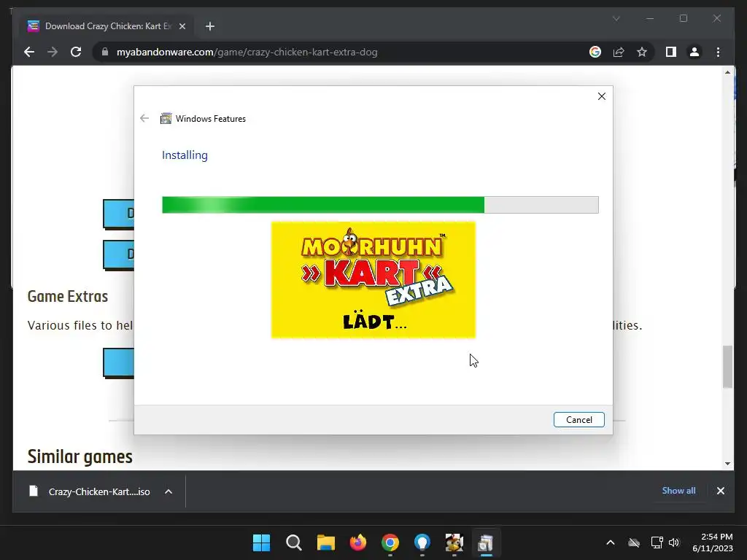Expand the iso download options chevron
The height and width of the screenshot is (560, 747).
[169, 491]
